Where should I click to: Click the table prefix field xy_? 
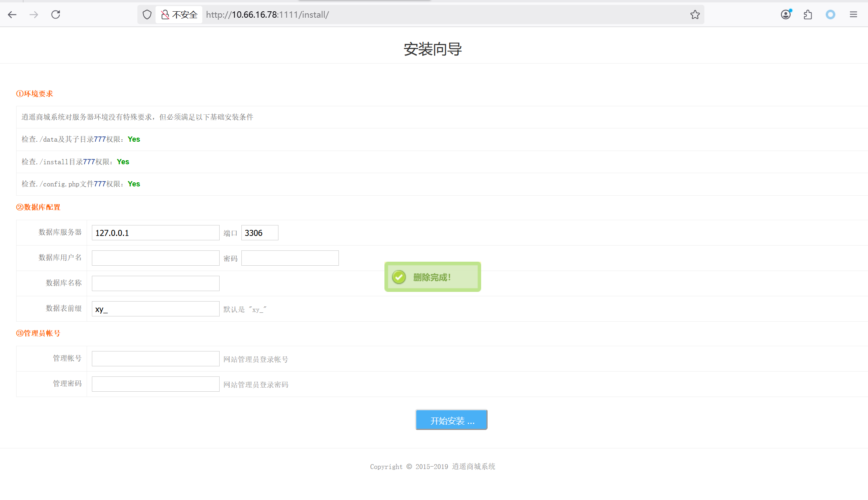pyautogui.click(x=156, y=309)
